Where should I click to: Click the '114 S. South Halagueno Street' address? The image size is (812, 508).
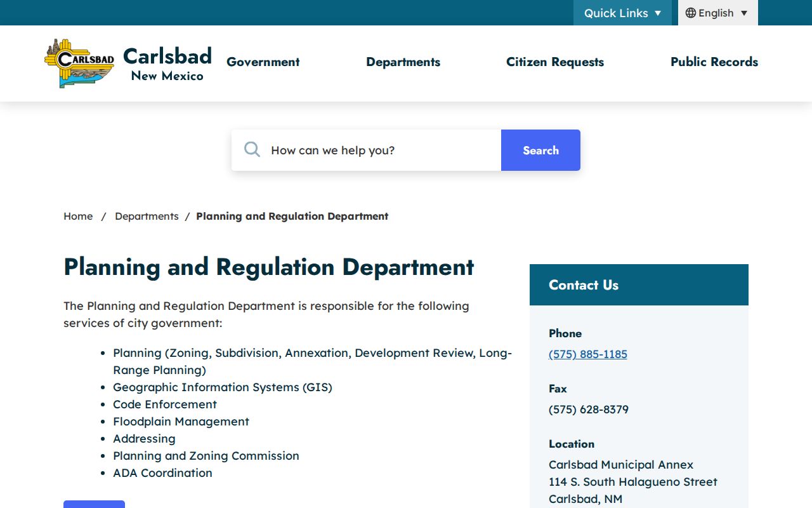[633, 482]
